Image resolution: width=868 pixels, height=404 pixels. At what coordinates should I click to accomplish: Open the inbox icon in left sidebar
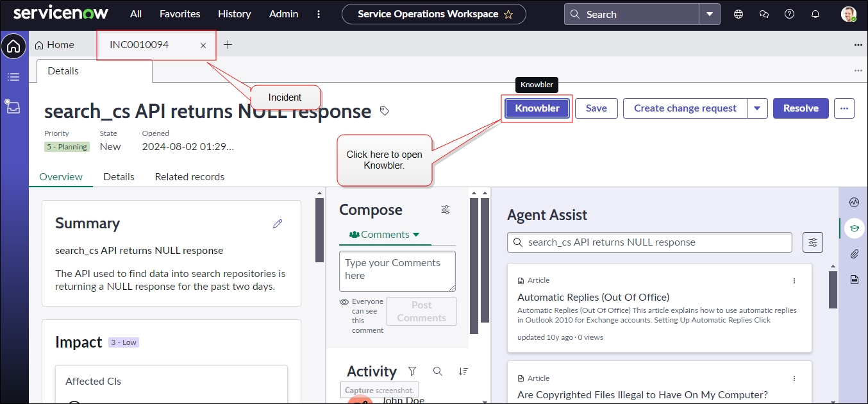click(13, 106)
